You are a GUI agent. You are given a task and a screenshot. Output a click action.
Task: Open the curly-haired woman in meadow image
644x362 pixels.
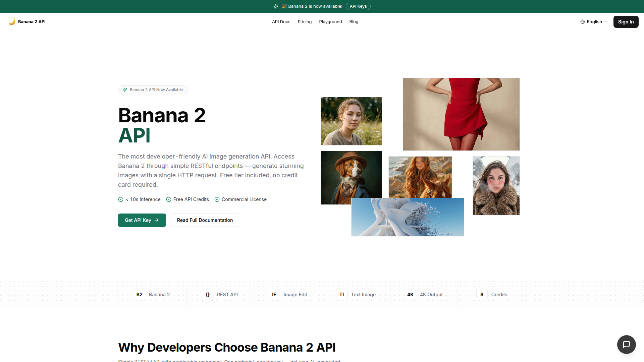(x=351, y=121)
